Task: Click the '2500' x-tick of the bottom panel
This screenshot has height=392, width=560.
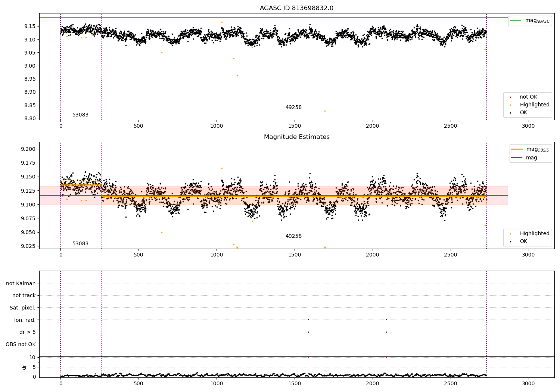Action: coord(451,383)
